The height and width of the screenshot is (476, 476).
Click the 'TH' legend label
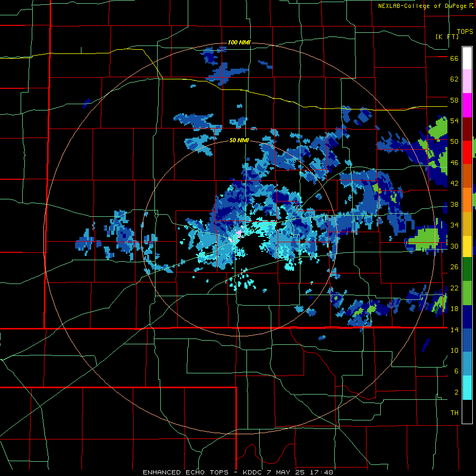454,413
